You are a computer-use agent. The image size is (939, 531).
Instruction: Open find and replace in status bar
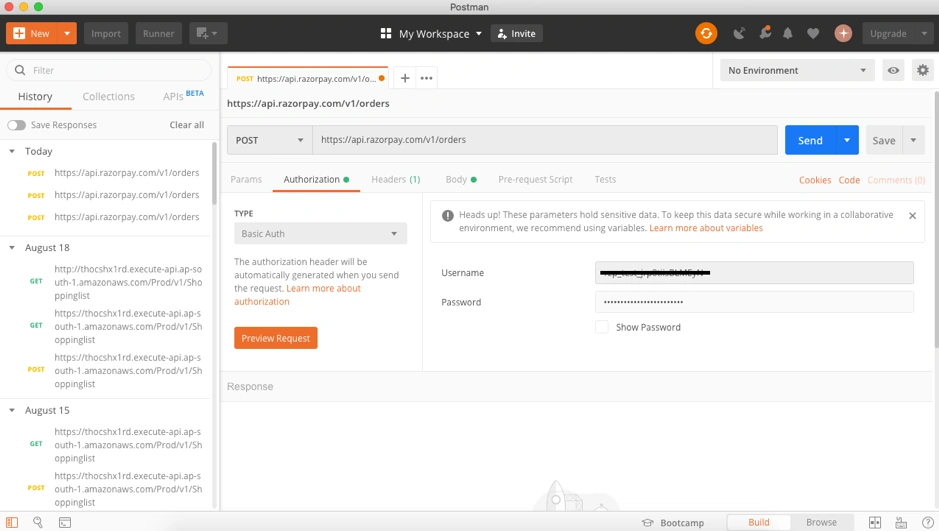pyautogui.click(x=38, y=522)
